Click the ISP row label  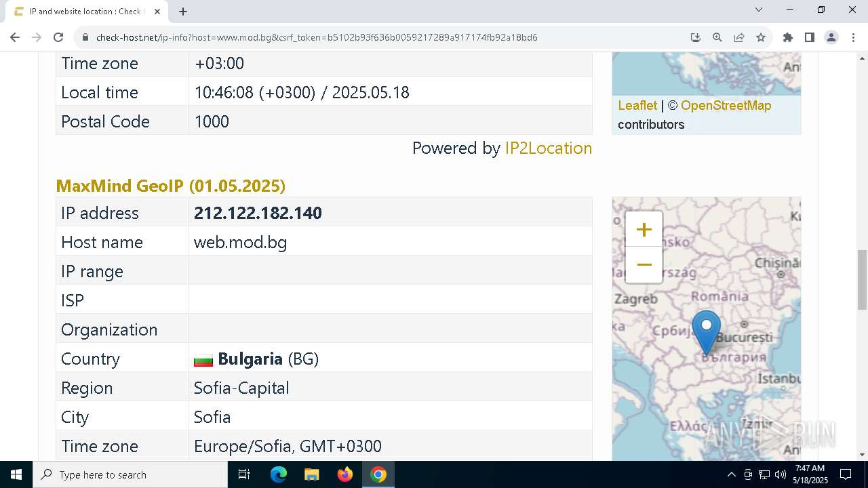[x=73, y=300]
